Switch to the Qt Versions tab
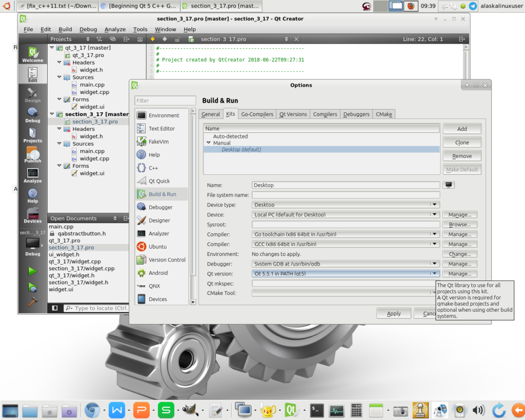The image size is (525, 420). pos(293,114)
